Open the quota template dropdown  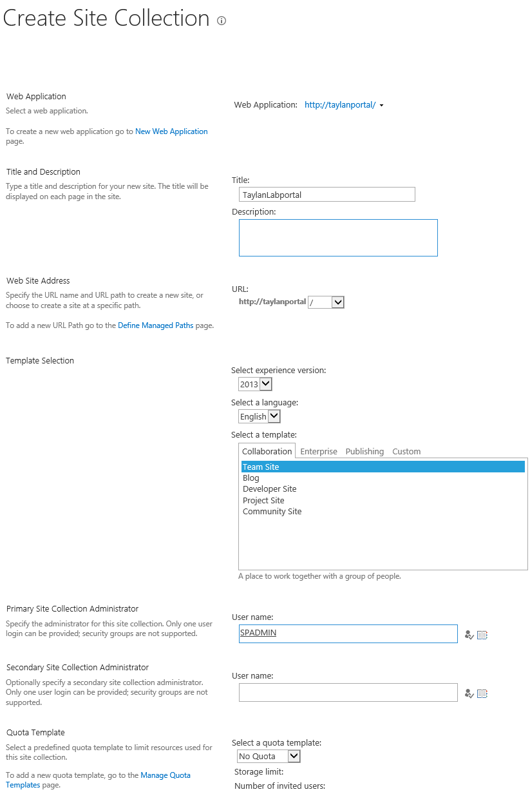point(269,756)
